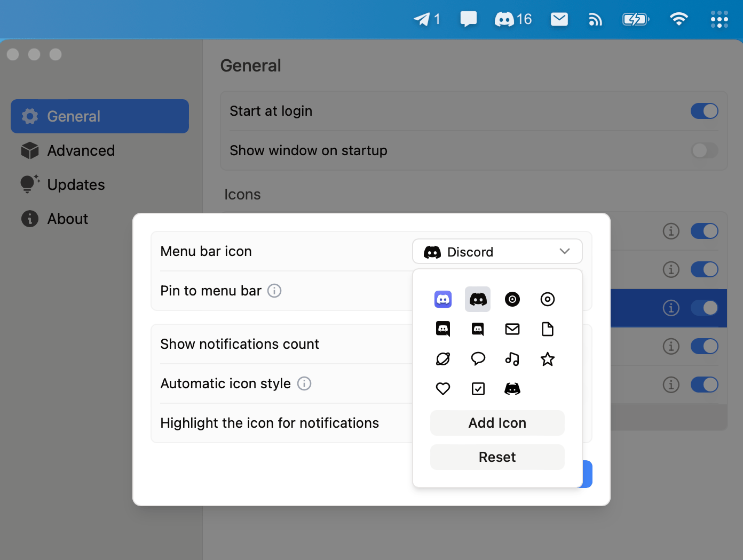This screenshot has width=743, height=560.
Task: Click info icon beside Pin to menu bar
Action: coord(274,291)
